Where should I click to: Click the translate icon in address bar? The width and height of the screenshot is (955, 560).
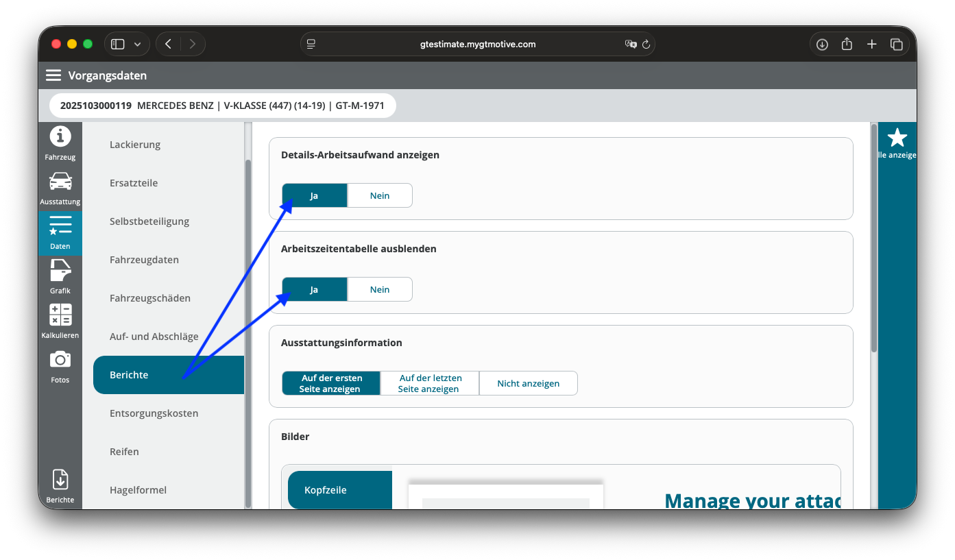point(631,44)
